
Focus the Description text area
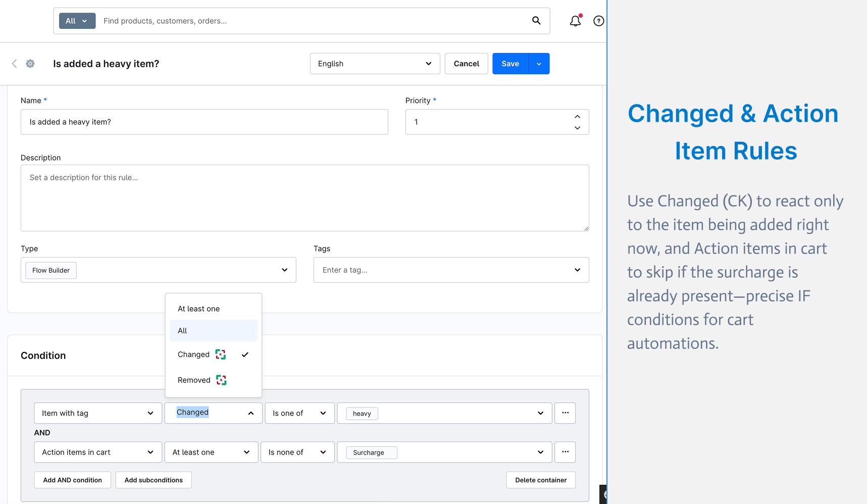coord(305,198)
